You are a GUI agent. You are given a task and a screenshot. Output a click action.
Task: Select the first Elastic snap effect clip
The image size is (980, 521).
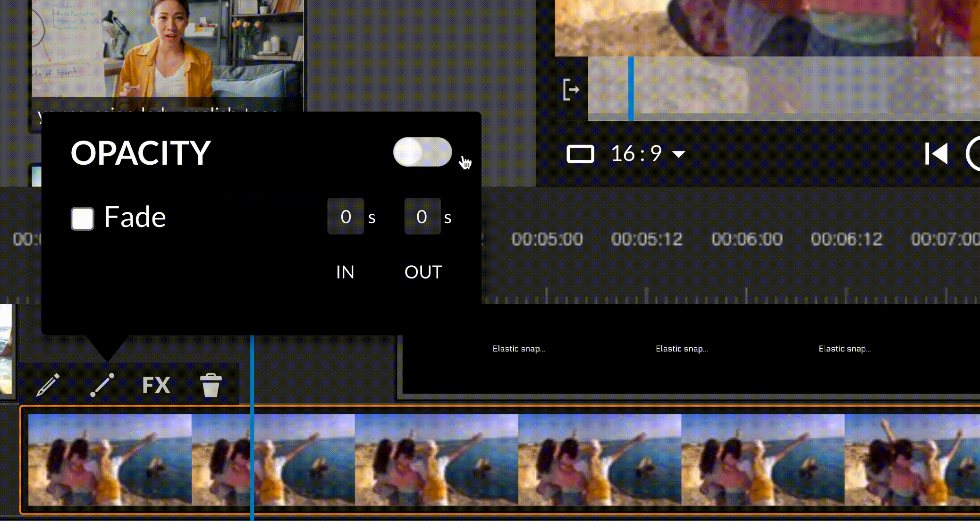pyautogui.click(x=518, y=349)
